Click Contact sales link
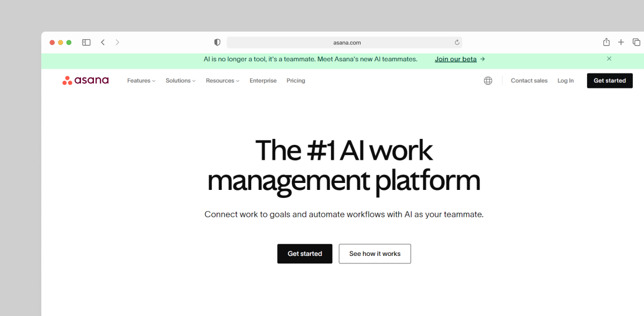The image size is (644, 316). 529,80
